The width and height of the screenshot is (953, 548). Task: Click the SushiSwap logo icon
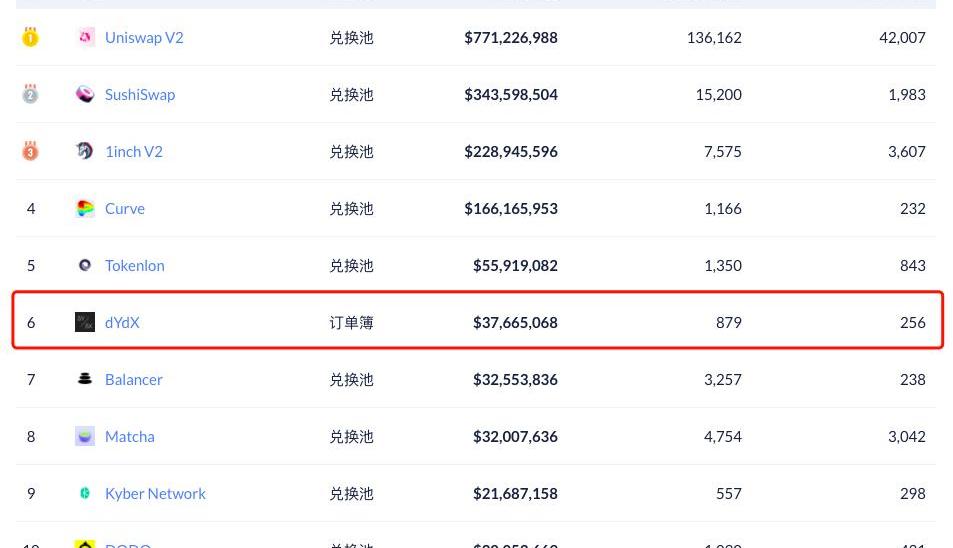click(x=85, y=94)
